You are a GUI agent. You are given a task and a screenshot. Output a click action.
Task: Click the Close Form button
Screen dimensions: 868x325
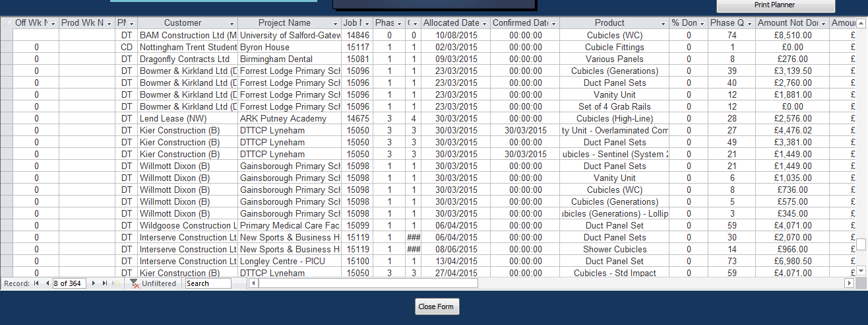pos(437,307)
